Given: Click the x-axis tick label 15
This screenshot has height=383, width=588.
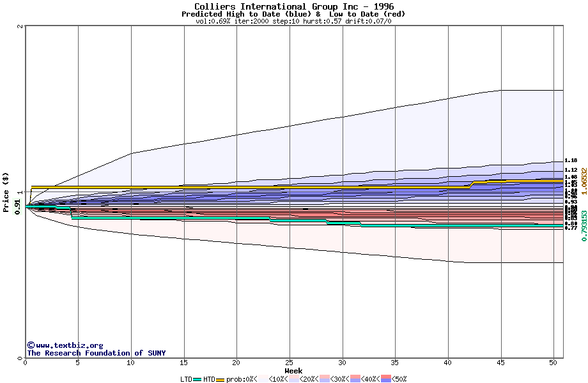Looking at the screenshot, I should [x=183, y=363].
